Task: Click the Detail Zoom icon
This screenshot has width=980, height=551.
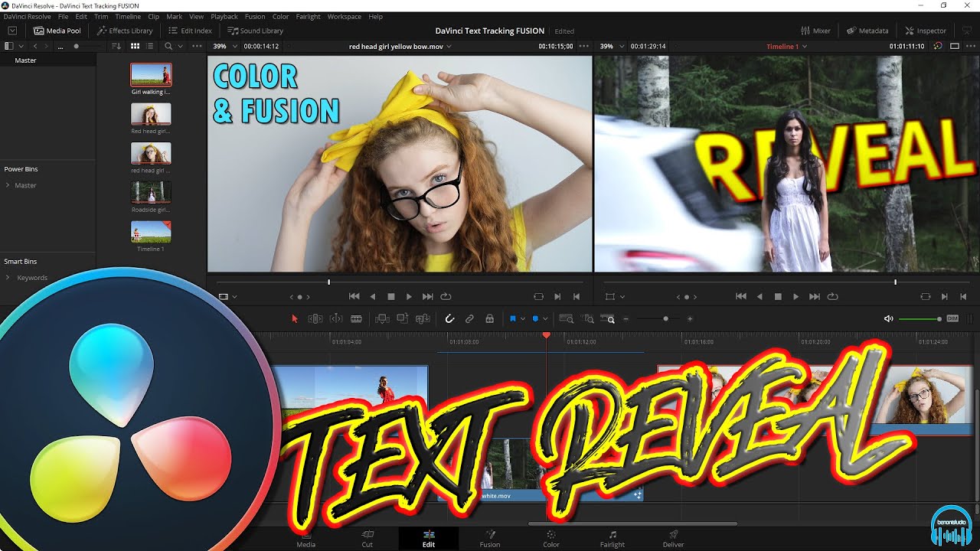Action: [588, 319]
